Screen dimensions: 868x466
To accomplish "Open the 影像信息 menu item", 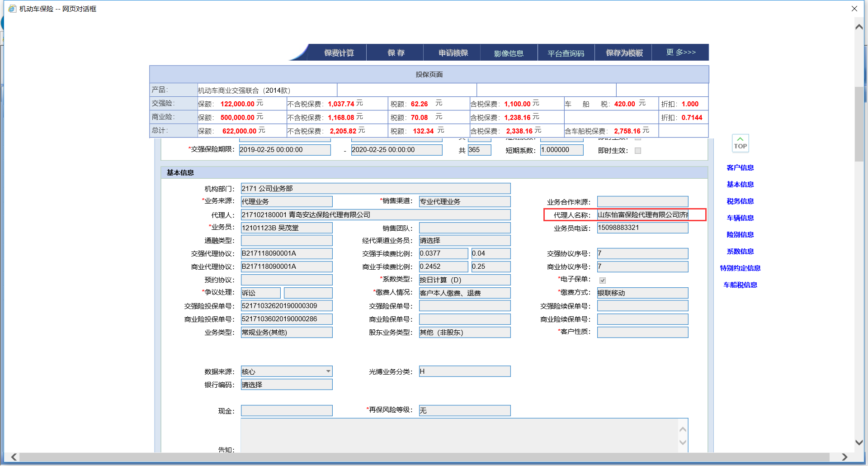I will coord(509,53).
